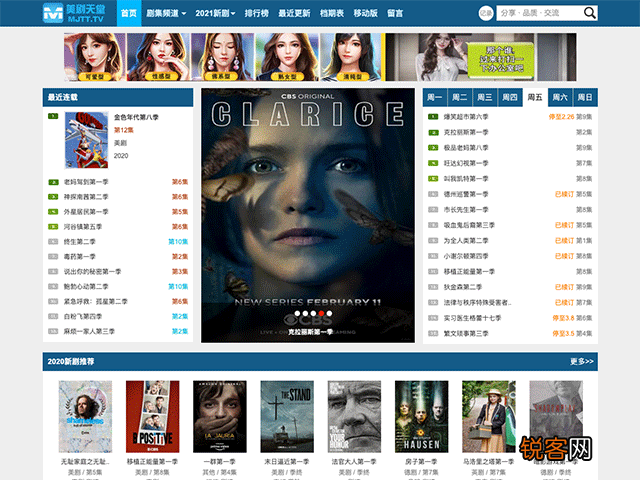This screenshot has height=480, width=640.
Task: Open 紧急呼救：孤星第二季 link
Action: tap(96, 302)
